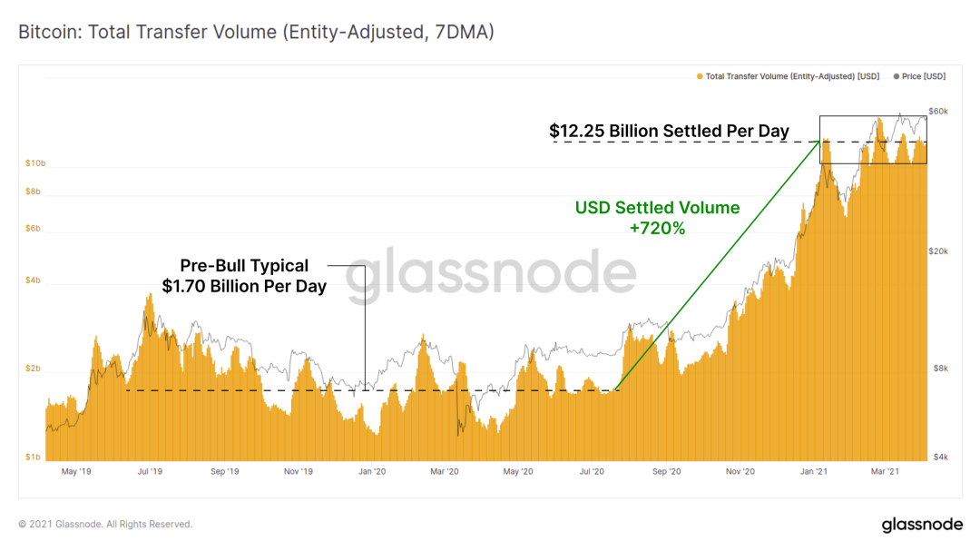
Task: Click the 'Pre-Bull Typical $1.70 Billion' annotation
Action: [243, 276]
